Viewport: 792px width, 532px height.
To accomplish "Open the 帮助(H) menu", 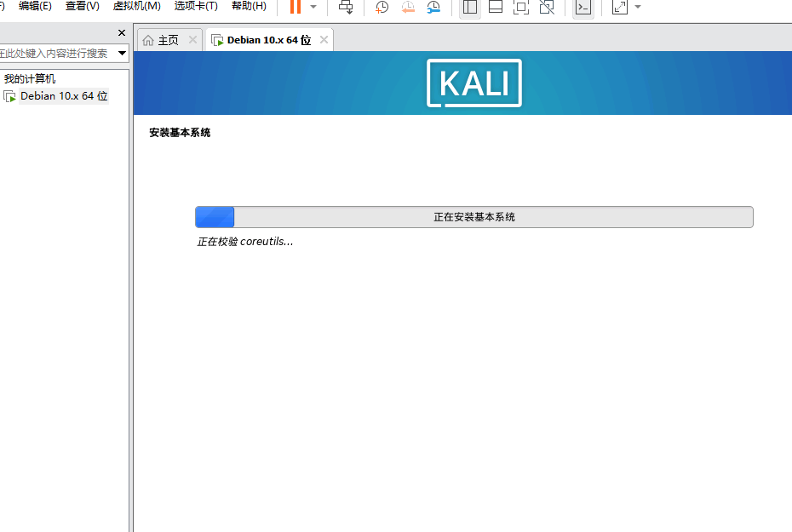I will pos(249,6).
